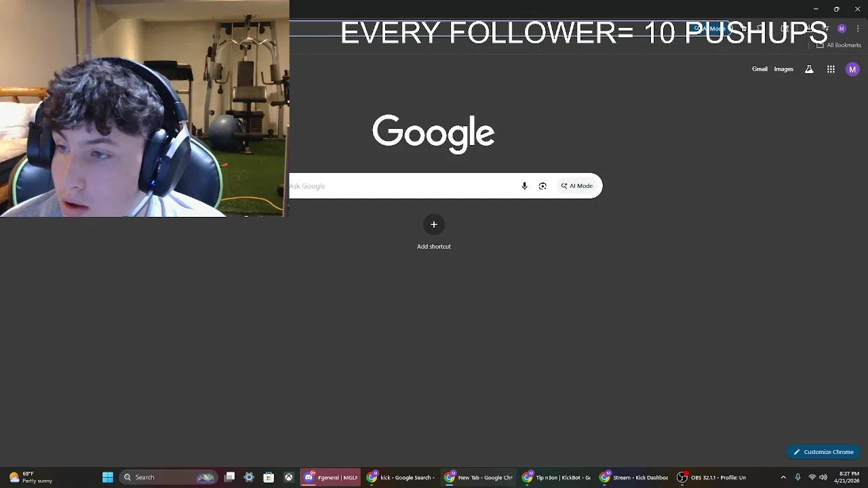Screen dimensions: 868x488
Task: Click the plus Add shortcut button
Action: pyautogui.click(x=434, y=224)
